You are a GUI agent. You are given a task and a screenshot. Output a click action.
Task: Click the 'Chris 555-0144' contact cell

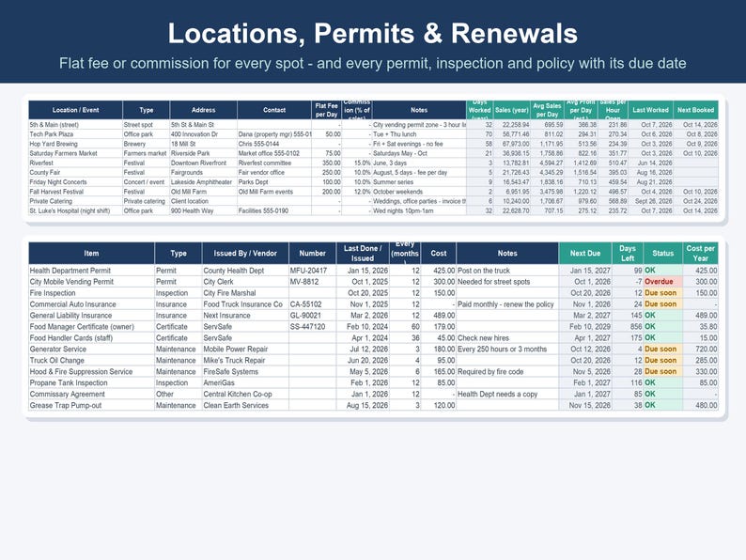[x=274, y=144]
